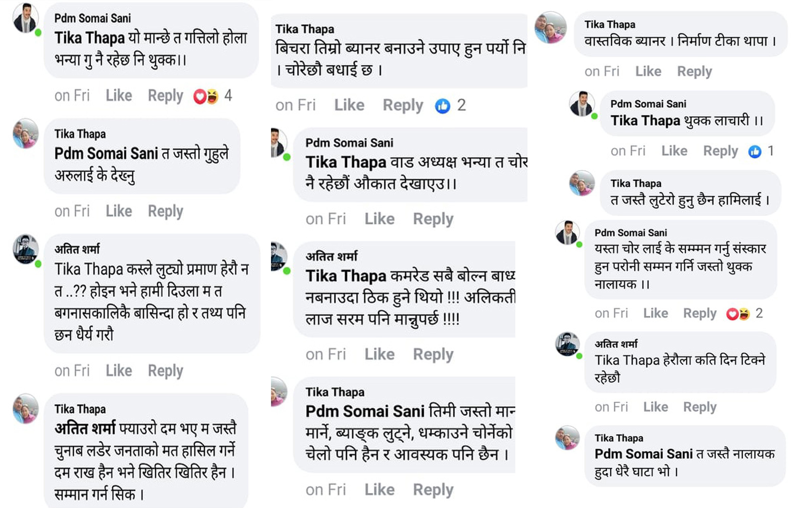Like अतित शर्मा's "हेरौला कति दिन टिक्ने" comment
This screenshot has width=812, height=508.
click(655, 407)
